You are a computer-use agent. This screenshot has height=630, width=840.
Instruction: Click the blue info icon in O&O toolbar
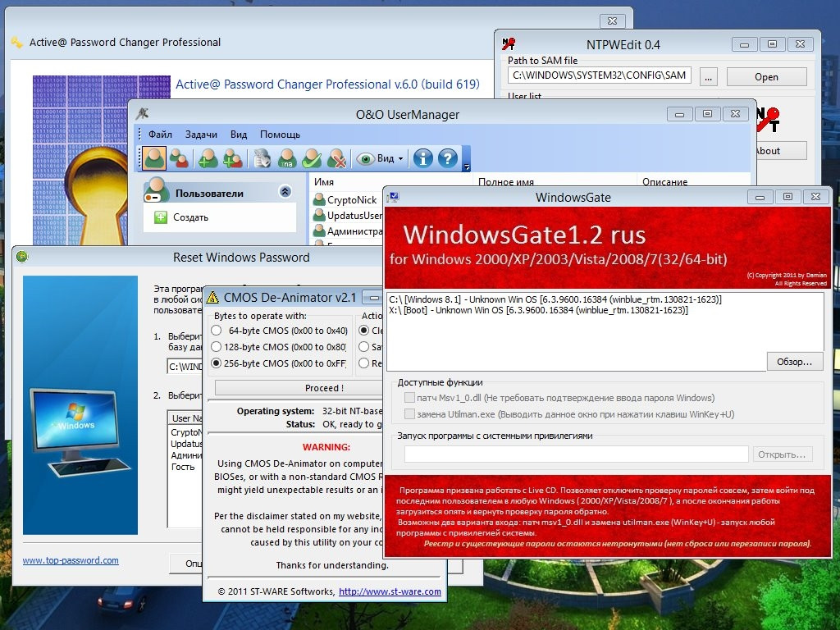(422, 158)
